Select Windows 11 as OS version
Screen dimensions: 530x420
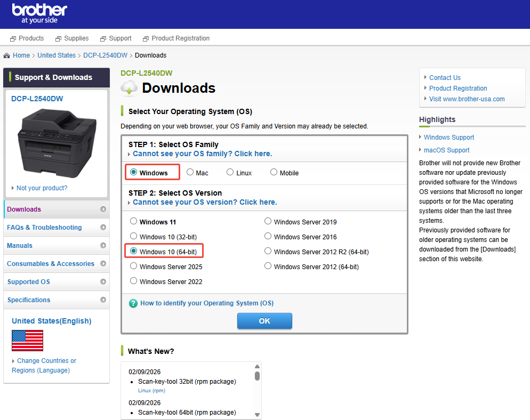[x=133, y=221]
